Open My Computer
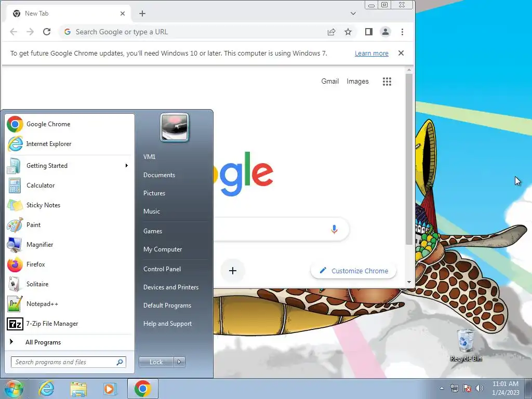This screenshot has width=532, height=399. 163,249
